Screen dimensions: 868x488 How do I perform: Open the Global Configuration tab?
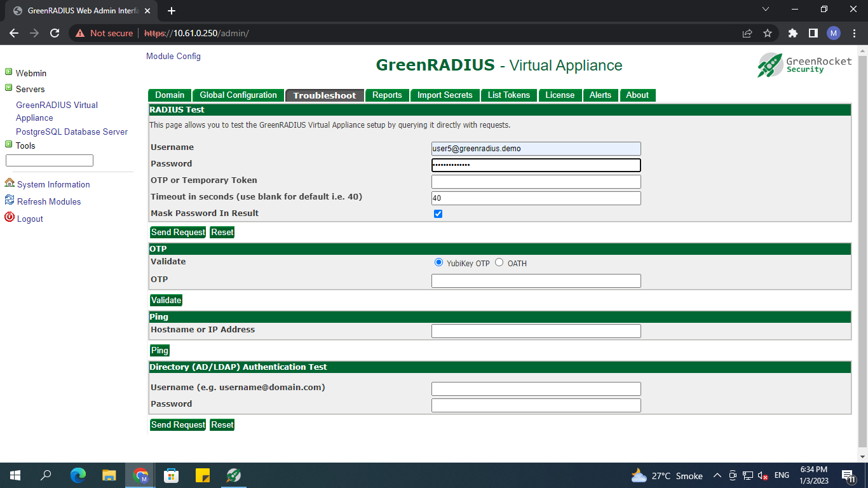[238, 95]
